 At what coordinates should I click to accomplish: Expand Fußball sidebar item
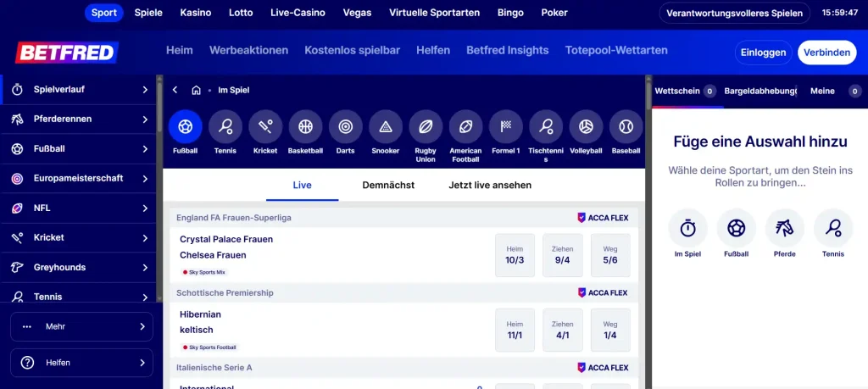79,149
